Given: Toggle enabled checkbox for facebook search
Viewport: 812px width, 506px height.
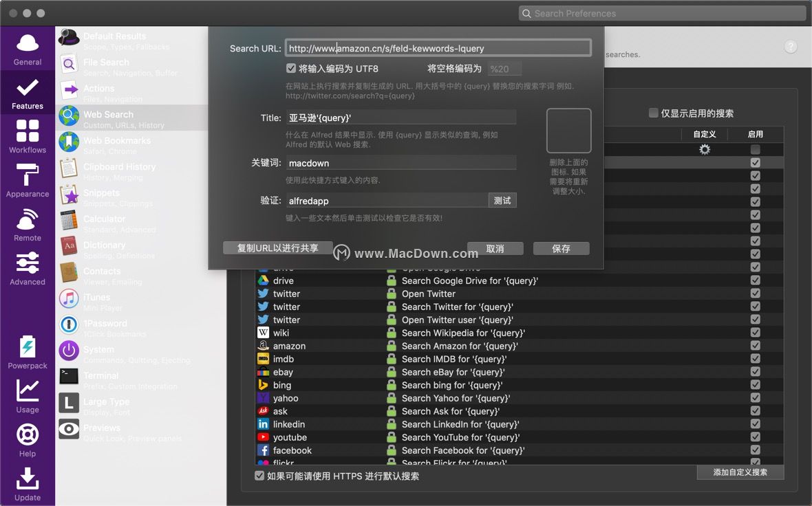Looking at the screenshot, I should (x=756, y=450).
